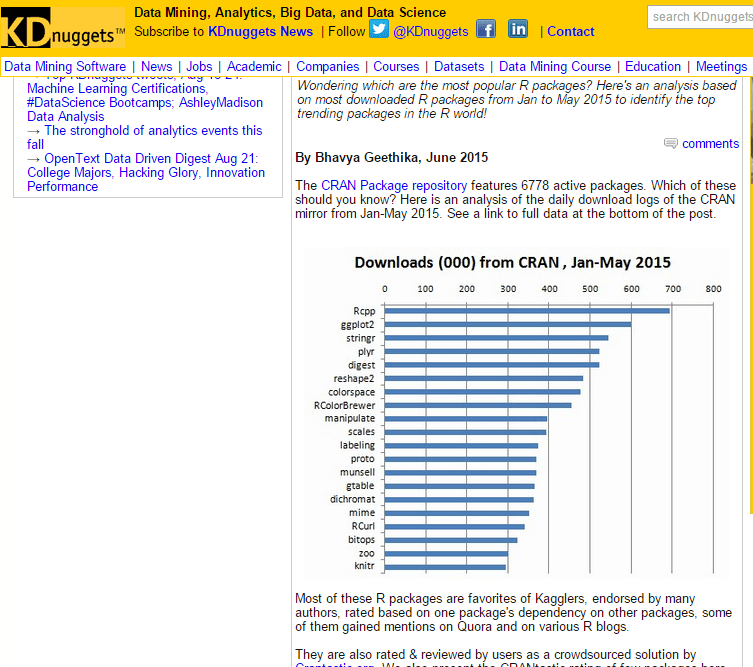The image size is (753, 667).
Task: Click the KDnuggets logo
Action: click(63, 28)
